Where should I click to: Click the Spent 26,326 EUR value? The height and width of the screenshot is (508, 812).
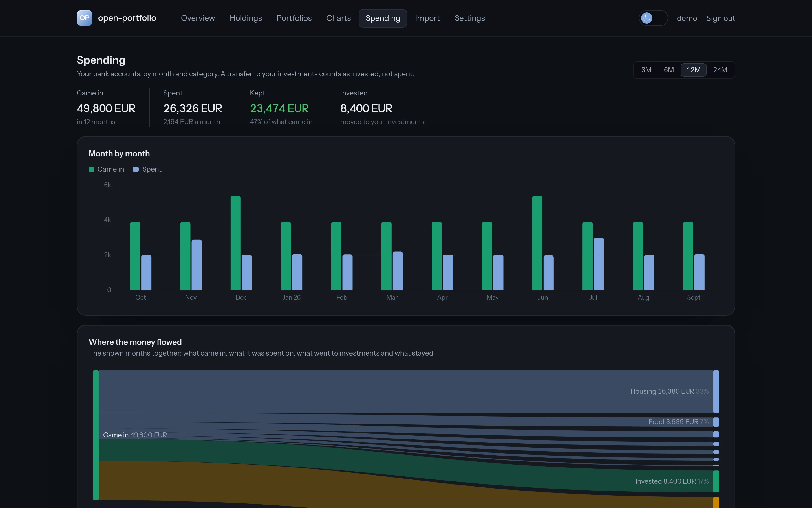coord(193,109)
